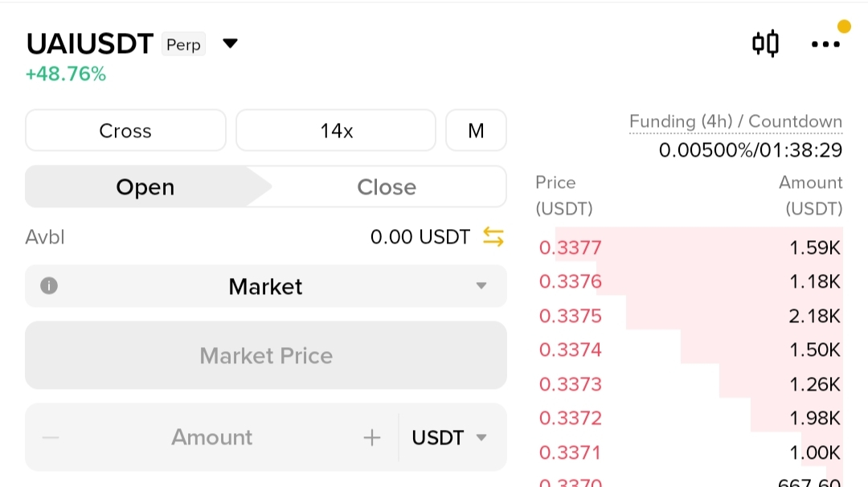Screen dimensions: 868x487
Task: Open Funding (4h) / Countdown details
Action: (x=735, y=121)
